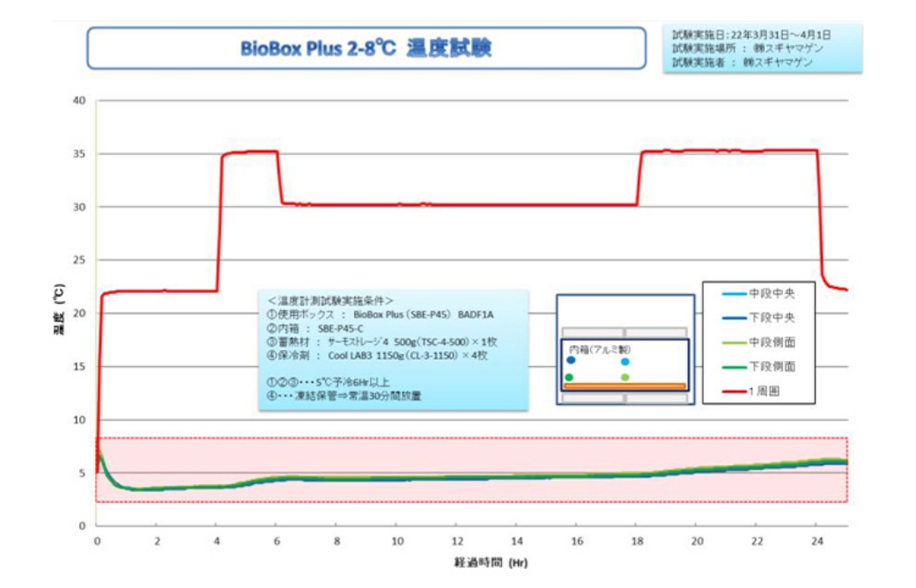Select the line '①使用ボックス：BioBox Plus (SBE-P45) BADF1A'
Image resolution: width=916 pixels, height=588 pixels.
click(x=380, y=315)
